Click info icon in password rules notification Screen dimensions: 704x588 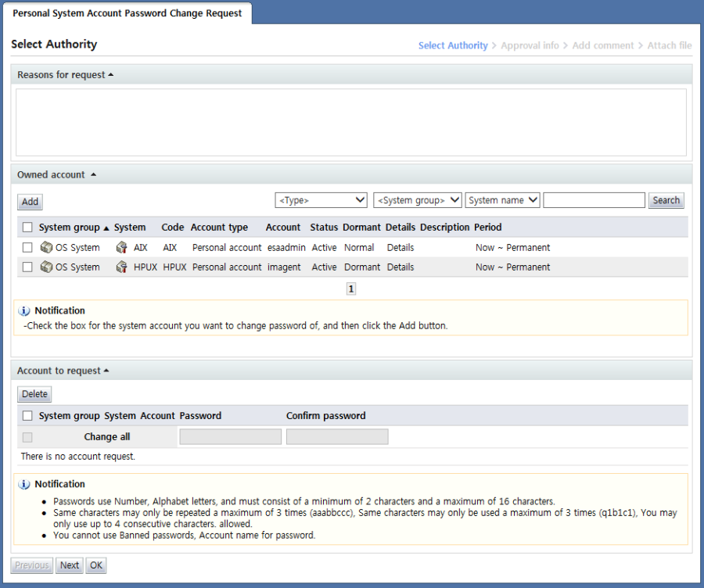coord(25,484)
